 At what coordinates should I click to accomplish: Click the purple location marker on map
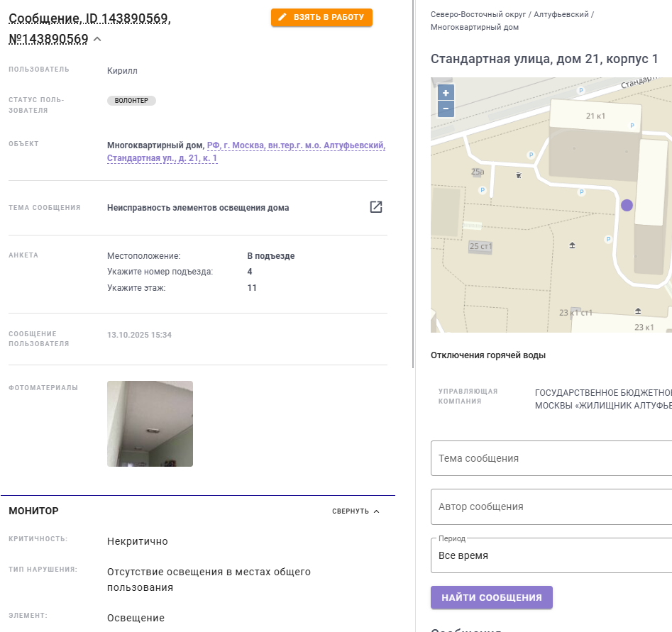pos(627,205)
